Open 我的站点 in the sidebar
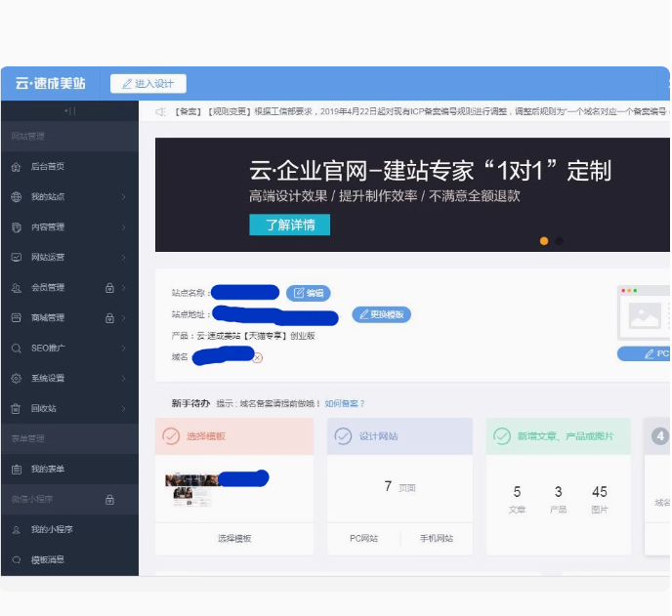Screen dimensions: 672x616 (69, 197)
